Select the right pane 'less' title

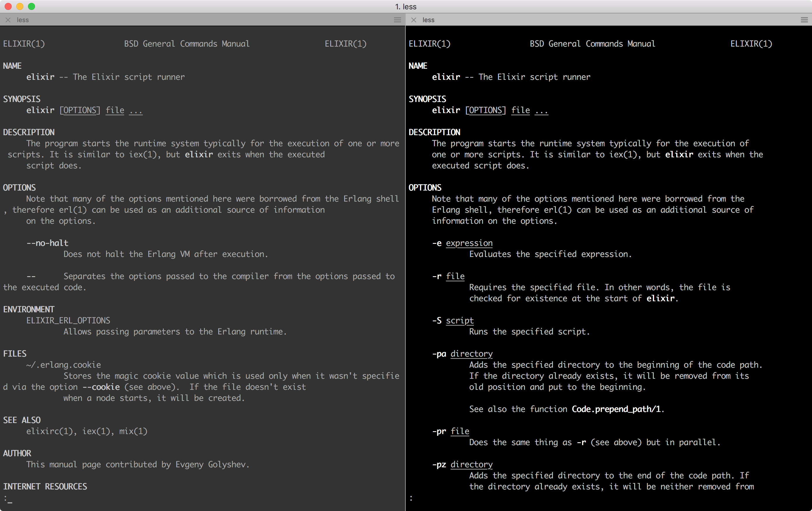pos(428,20)
